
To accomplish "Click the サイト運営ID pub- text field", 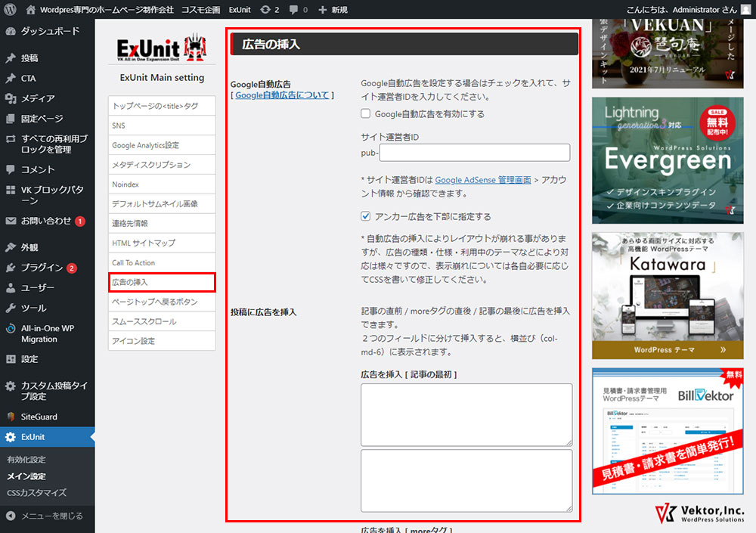I will click(x=474, y=153).
